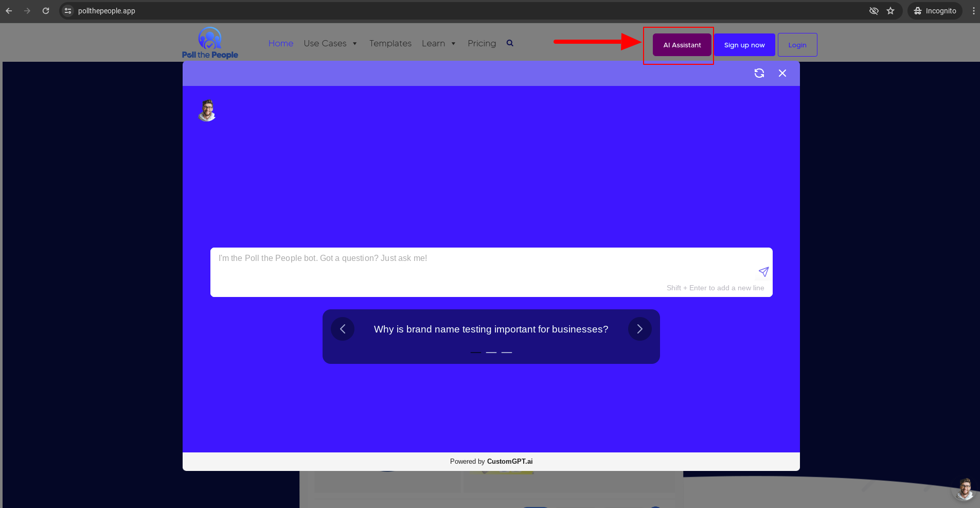Open Pricing nav link
Screen dimensions: 980x508
coord(482,43)
